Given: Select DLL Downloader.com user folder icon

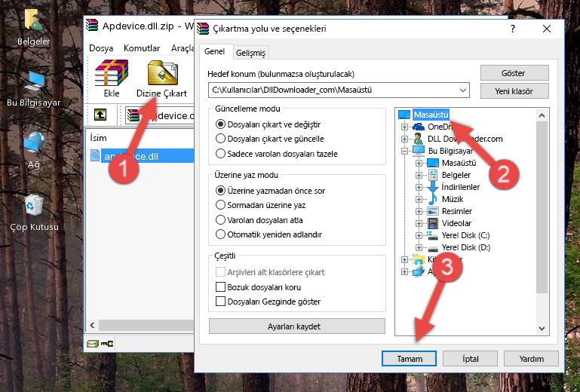Looking at the screenshot, I should tap(419, 139).
